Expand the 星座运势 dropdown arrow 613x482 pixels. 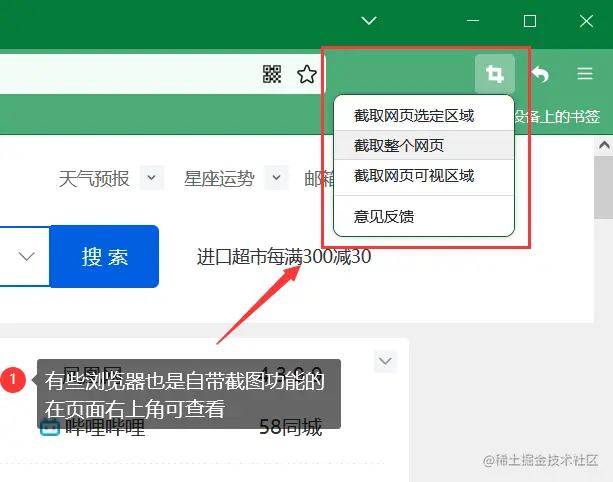[x=276, y=177]
